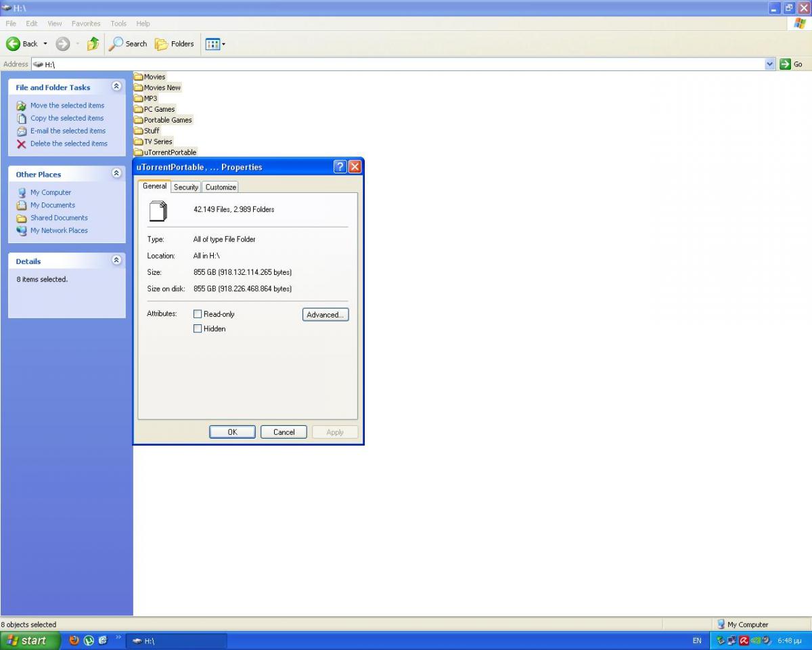The width and height of the screenshot is (812, 650).
Task: Click the red antivirus tray icon
Action: (744, 641)
